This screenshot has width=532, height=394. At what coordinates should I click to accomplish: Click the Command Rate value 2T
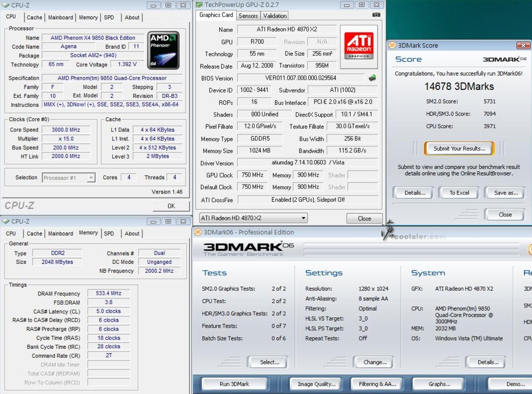pyautogui.click(x=109, y=356)
